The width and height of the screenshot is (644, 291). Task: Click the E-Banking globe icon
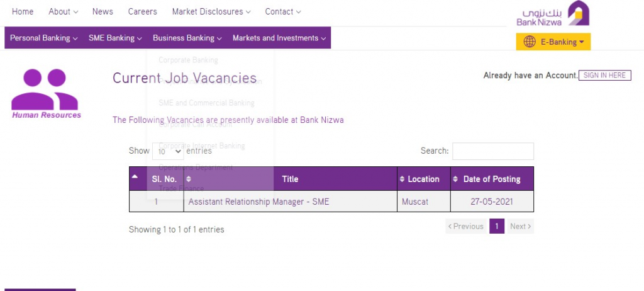click(530, 42)
